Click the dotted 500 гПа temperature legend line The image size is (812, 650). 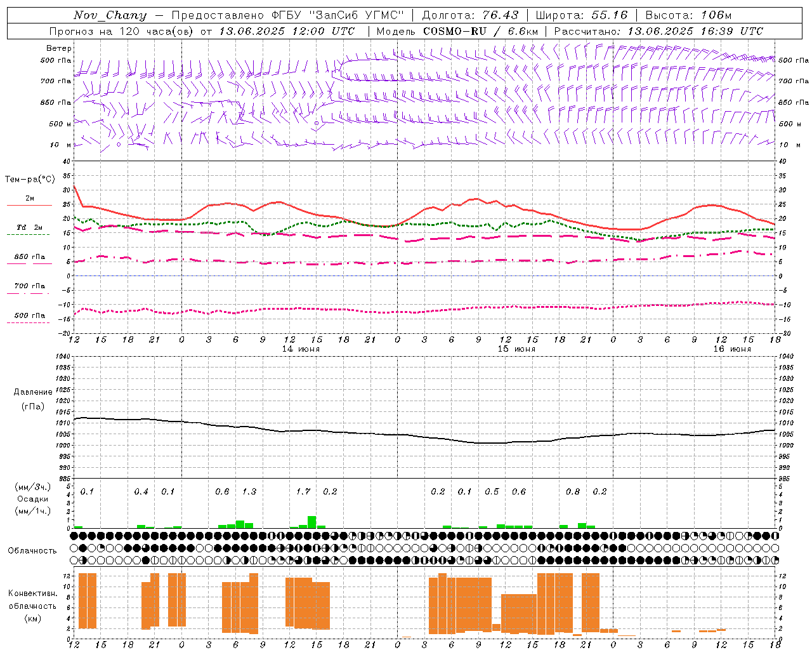coord(28,322)
